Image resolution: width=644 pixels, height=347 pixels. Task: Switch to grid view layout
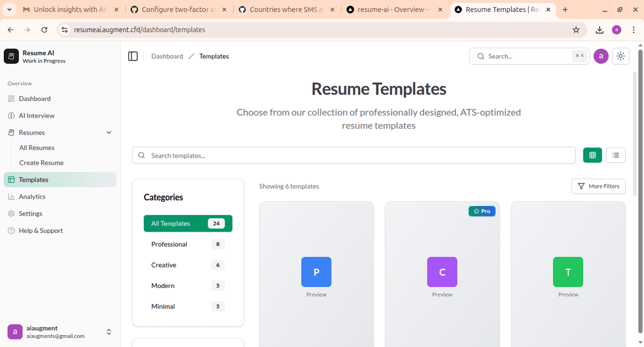coord(592,155)
